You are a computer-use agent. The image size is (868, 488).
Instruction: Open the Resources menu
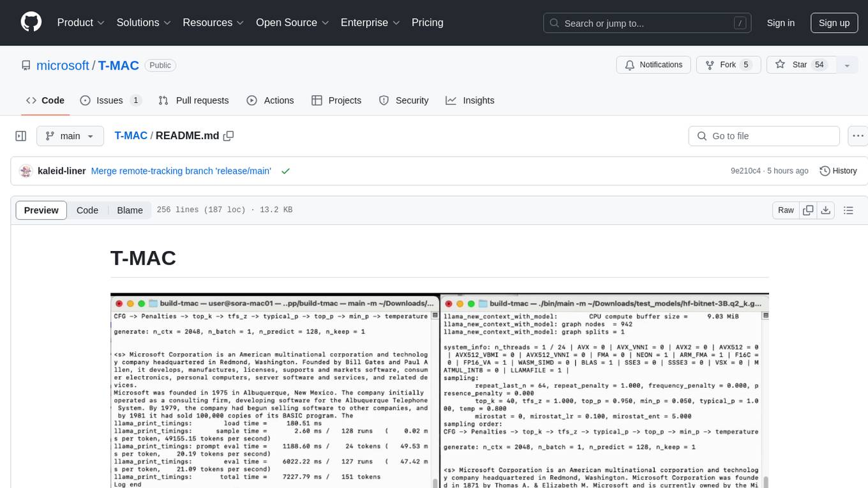(x=213, y=22)
